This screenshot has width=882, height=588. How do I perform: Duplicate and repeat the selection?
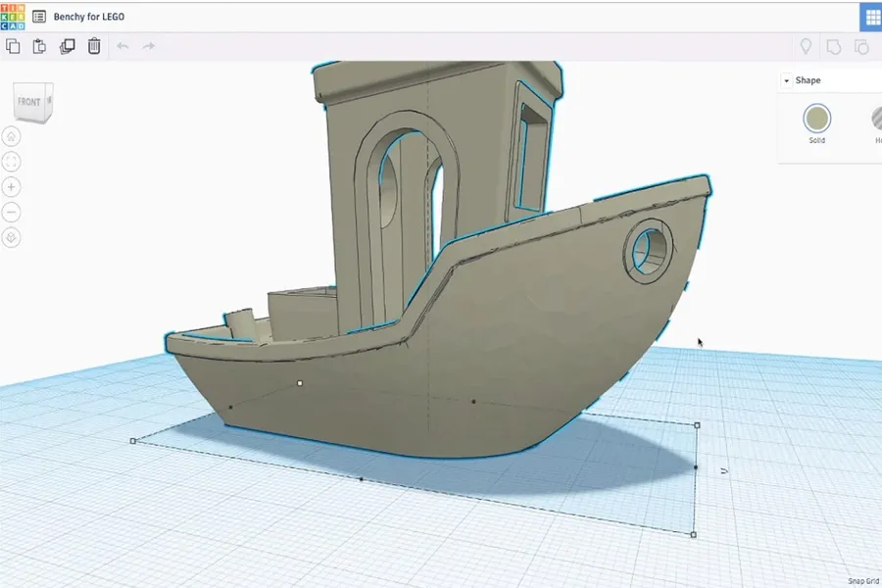(x=67, y=46)
